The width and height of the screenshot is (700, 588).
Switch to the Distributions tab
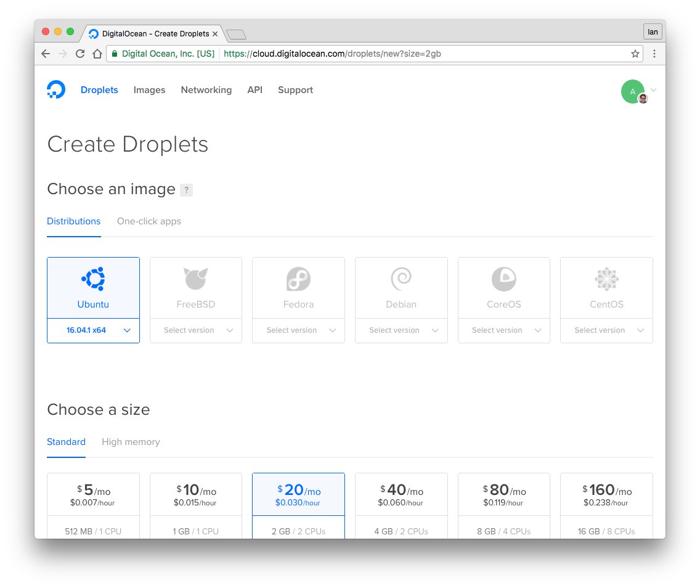tap(74, 221)
